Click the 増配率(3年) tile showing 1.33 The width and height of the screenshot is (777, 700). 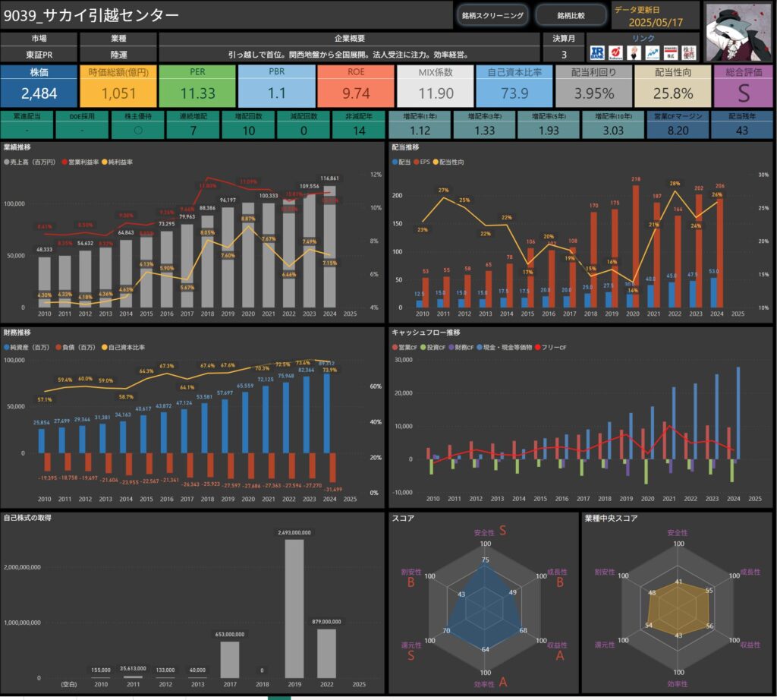(484, 125)
